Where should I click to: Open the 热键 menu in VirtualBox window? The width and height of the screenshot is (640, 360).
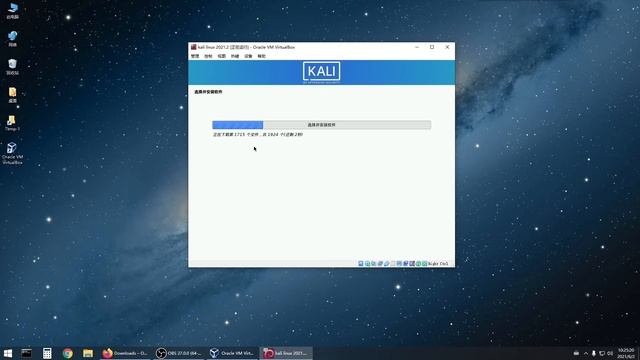235,56
